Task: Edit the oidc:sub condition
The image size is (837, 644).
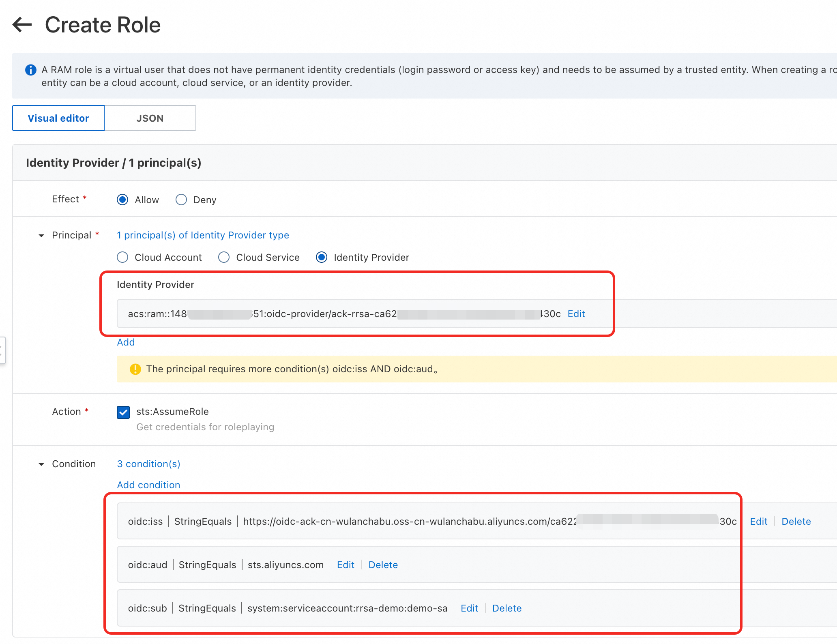Action: tap(469, 608)
